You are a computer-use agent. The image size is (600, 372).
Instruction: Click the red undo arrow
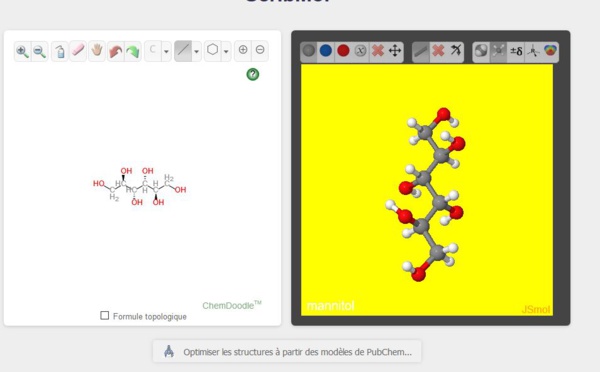coord(116,51)
